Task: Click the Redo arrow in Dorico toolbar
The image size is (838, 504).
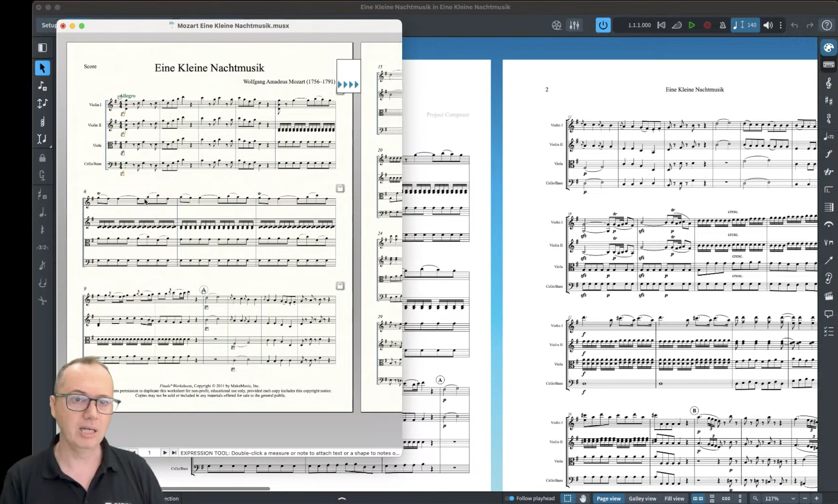Action: tap(810, 25)
